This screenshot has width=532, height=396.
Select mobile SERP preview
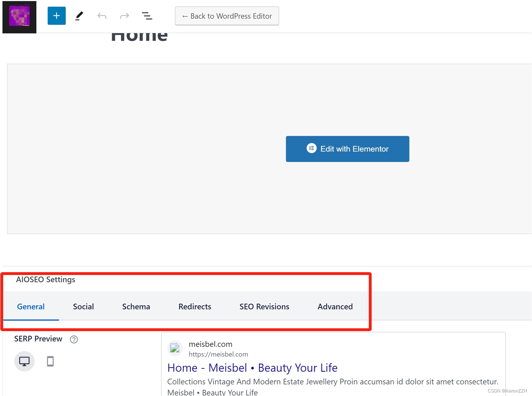50,361
